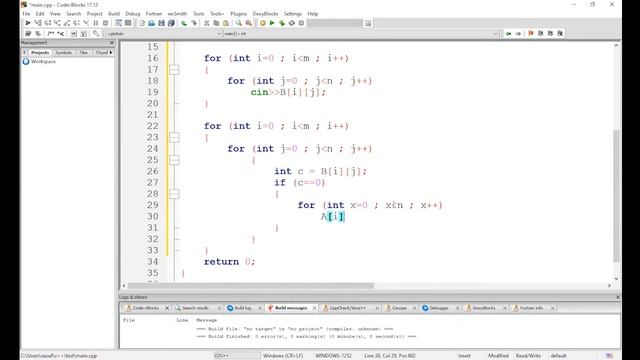Click the Stop debugger icon
This screenshot has height=360, width=640.
[105, 23]
